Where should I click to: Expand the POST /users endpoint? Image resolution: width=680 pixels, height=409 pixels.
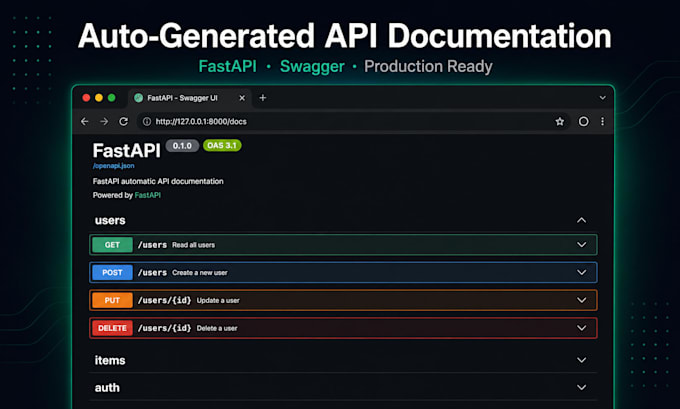(582, 272)
